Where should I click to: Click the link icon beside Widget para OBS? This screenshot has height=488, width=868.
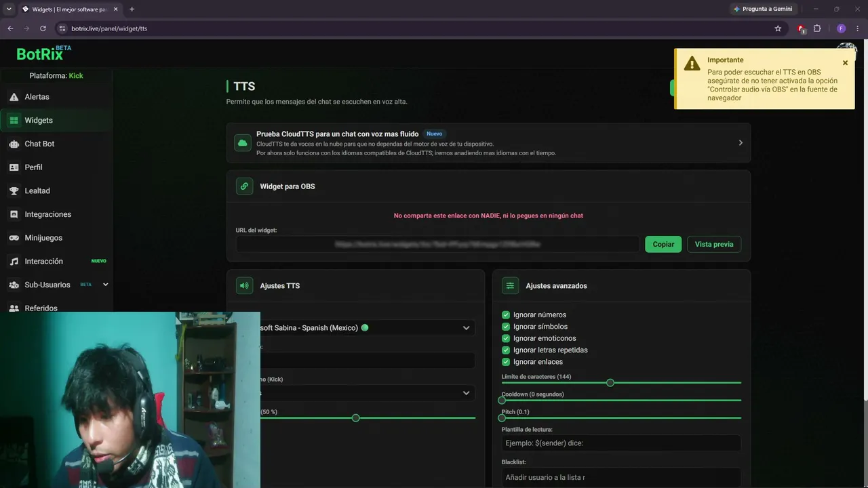[244, 186]
